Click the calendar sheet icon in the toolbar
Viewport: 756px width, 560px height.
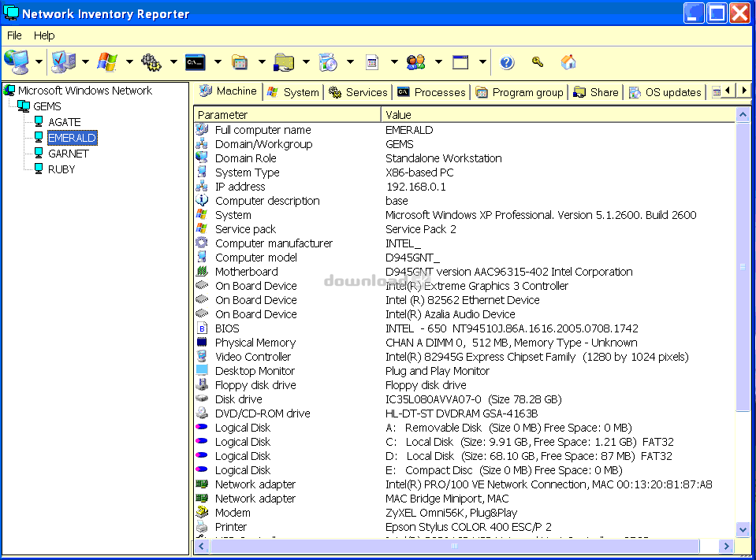(x=372, y=62)
